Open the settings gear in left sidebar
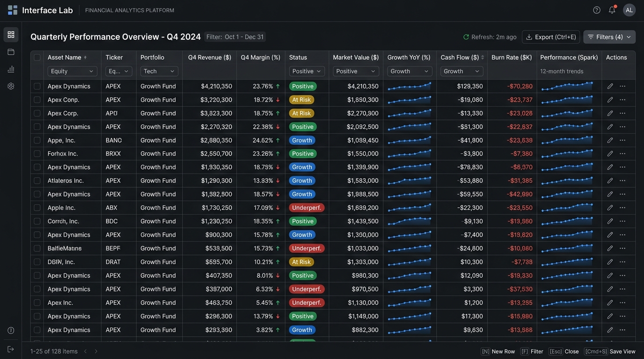The image size is (644, 359). [11, 86]
